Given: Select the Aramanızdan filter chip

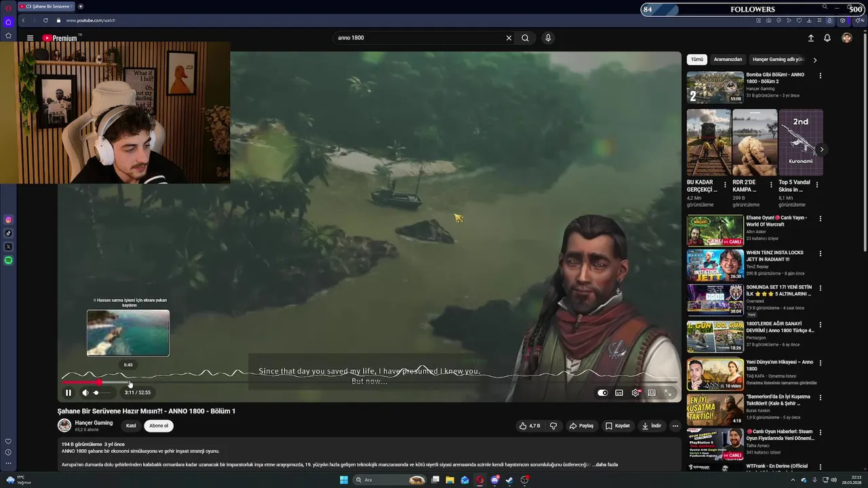Looking at the screenshot, I should pyautogui.click(x=728, y=60).
